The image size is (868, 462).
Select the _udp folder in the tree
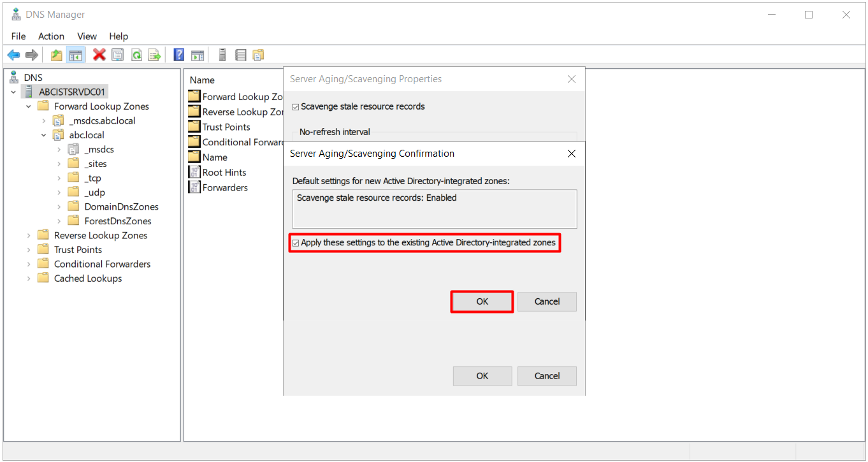[94, 192]
